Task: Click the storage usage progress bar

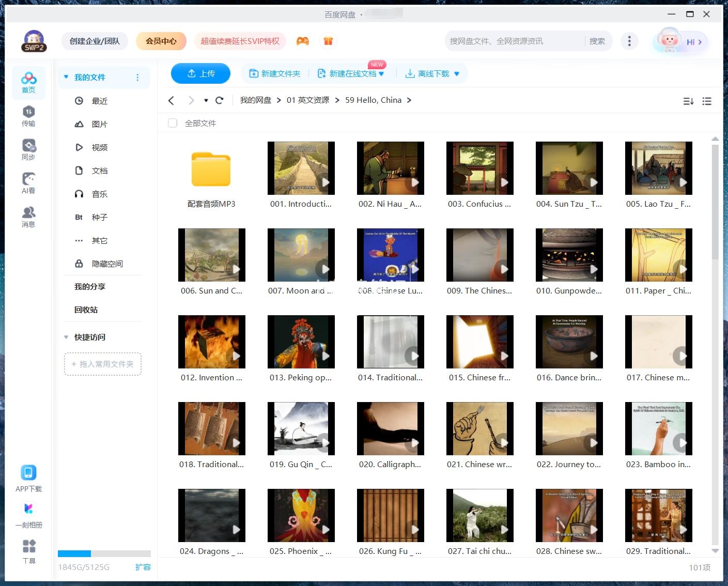Action: pyautogui.click(x=103, y=553)
